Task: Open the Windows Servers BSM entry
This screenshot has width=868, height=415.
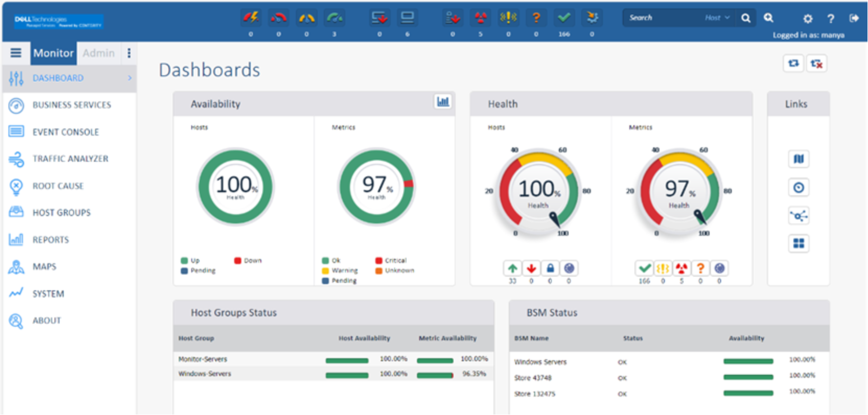Action: (540, 362)
